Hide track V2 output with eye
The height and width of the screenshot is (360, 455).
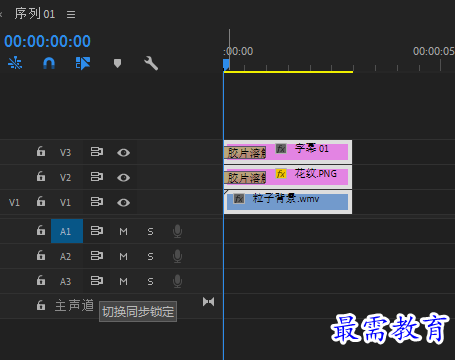123,178
